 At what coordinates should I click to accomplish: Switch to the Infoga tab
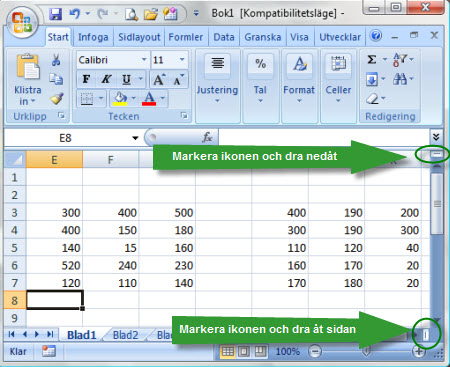(x=93, y=37)
